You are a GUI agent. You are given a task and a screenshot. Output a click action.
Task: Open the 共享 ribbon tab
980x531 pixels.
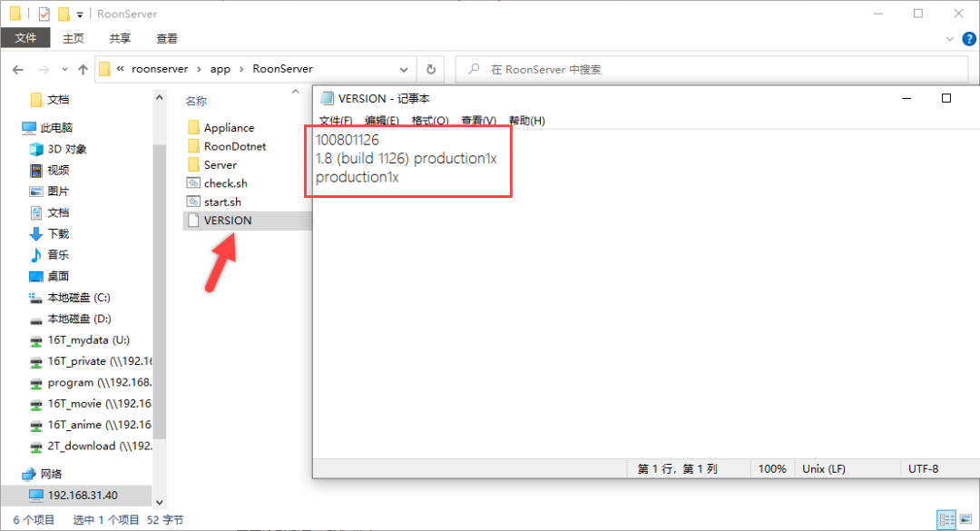[x=120, y=38]
